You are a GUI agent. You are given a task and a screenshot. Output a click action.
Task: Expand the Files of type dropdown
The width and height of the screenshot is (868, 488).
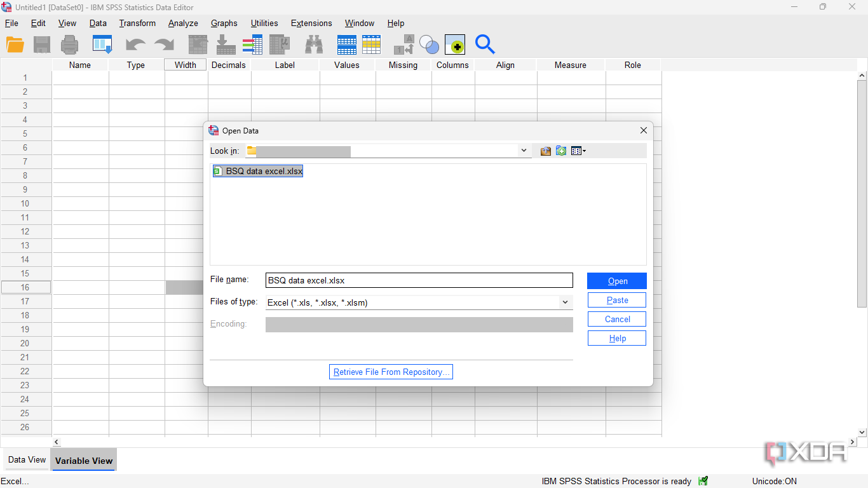click(x=565, y=302)
